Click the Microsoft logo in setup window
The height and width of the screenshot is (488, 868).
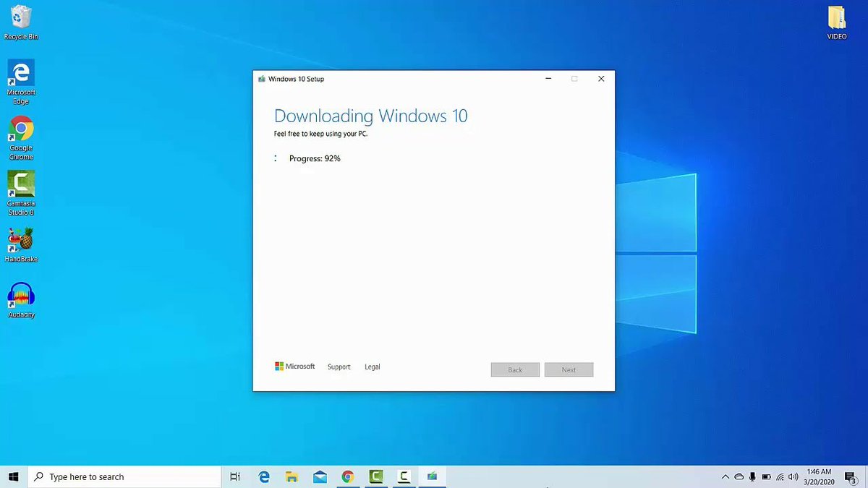[x=295, y=367]
